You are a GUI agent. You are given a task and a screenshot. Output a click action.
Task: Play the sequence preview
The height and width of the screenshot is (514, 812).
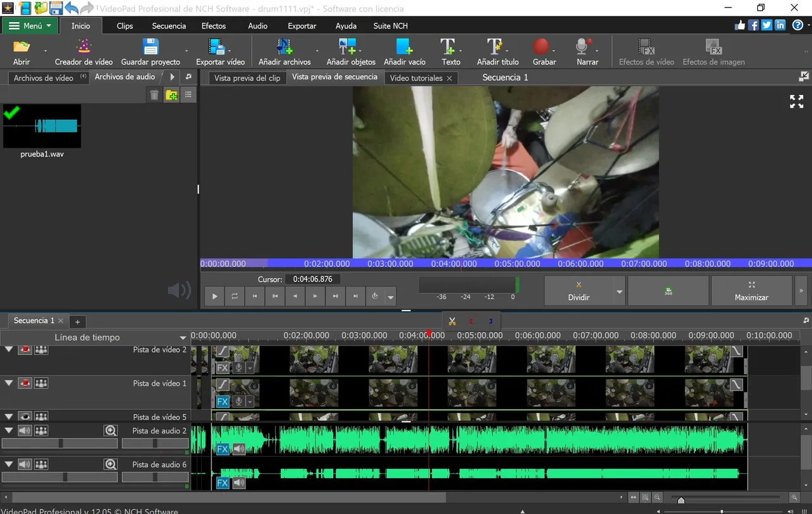click(x=214, y=296)
